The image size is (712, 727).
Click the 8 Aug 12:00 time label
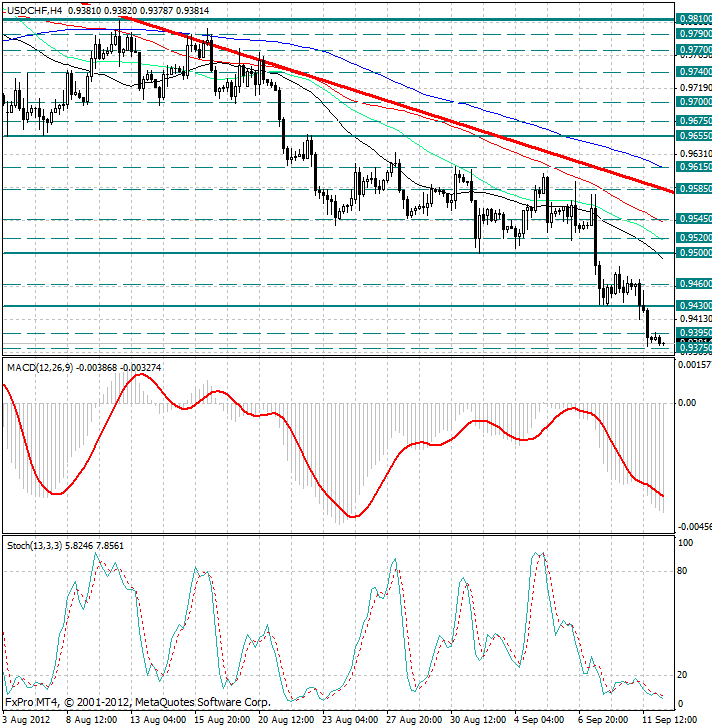(x=91, y=720)
